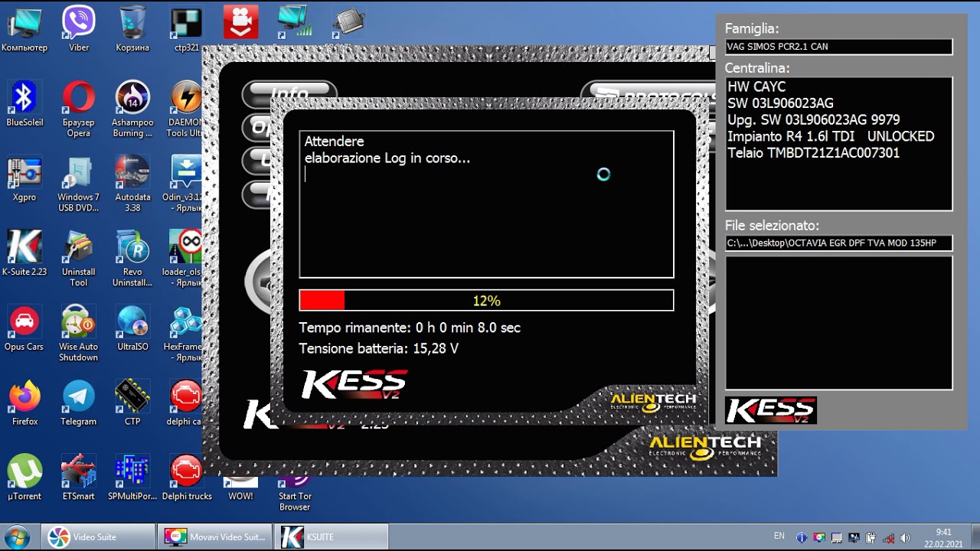Open the Viber desktop shortcut

pos(79,28)
